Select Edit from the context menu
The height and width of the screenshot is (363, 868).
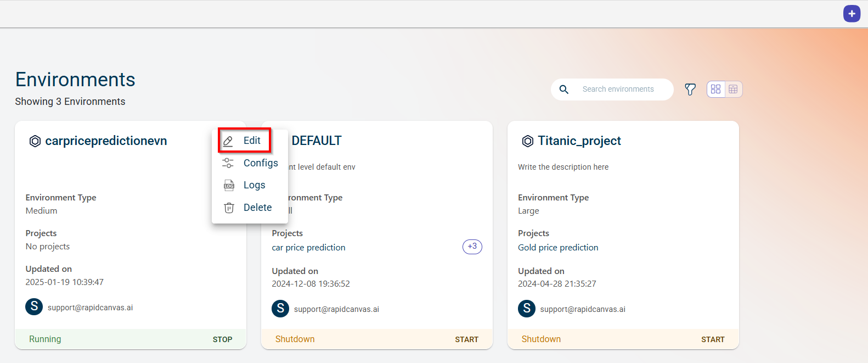[251, 141]
